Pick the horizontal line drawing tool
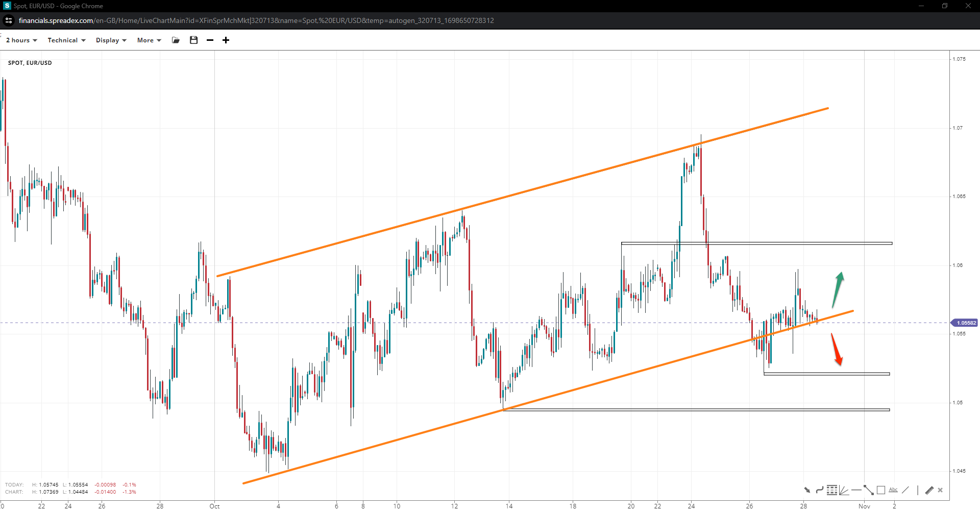This screenshot has height=512, width=980. click(x=856, y=490)
